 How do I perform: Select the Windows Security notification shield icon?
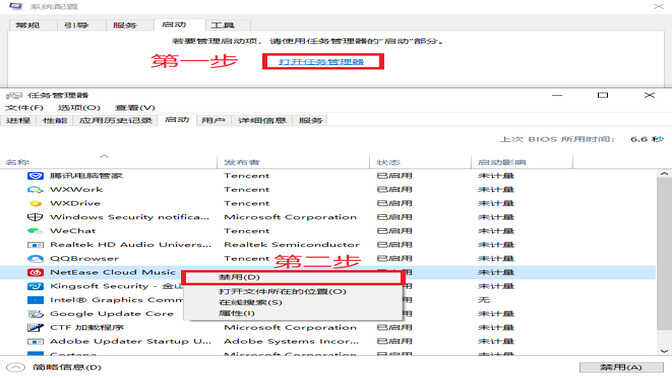35,217
